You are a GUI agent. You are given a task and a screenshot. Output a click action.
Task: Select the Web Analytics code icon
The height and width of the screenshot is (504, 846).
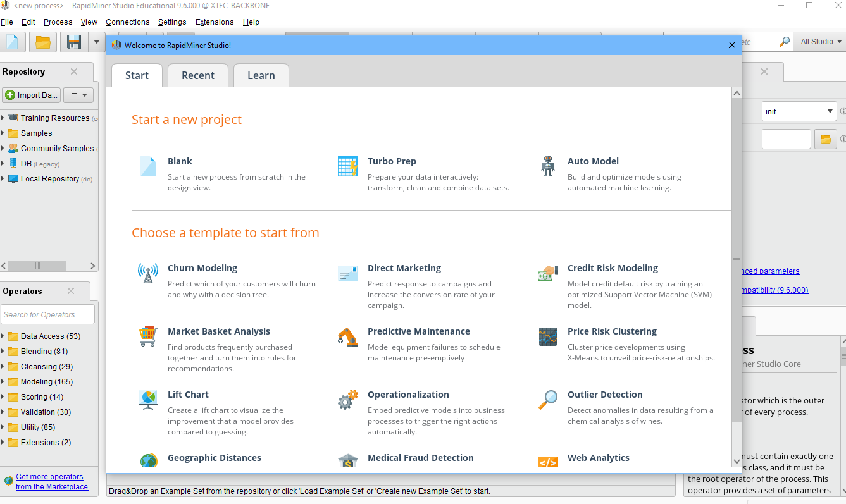pyautogui.click(x=547, y=462)
